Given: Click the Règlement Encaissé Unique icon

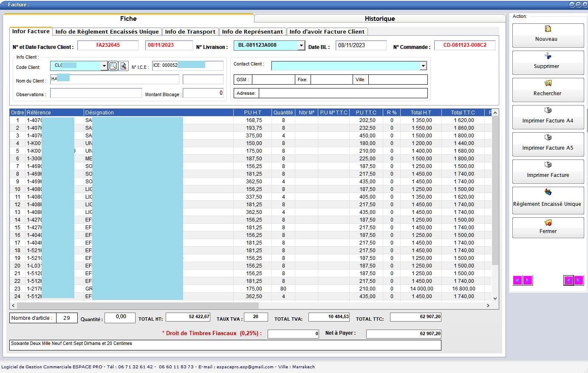Looking at the screenshot, I should 548,192.
